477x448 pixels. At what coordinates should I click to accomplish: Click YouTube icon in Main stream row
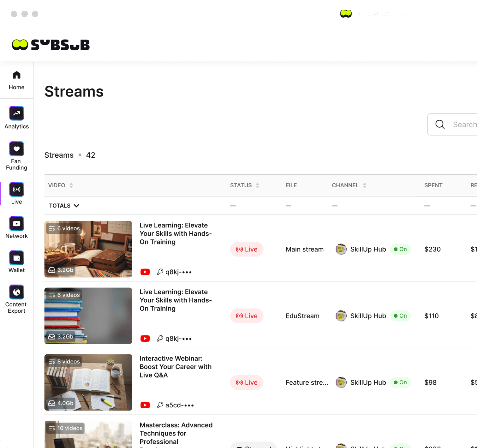coord(145,272)
